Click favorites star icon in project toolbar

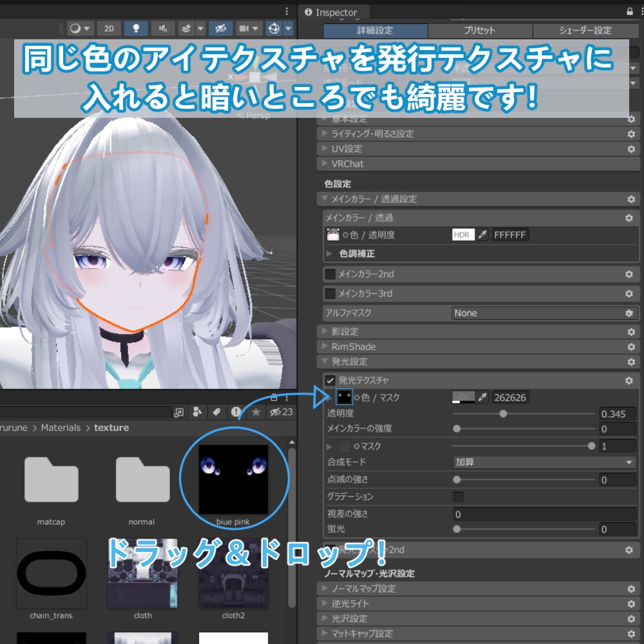pos(256,412)
